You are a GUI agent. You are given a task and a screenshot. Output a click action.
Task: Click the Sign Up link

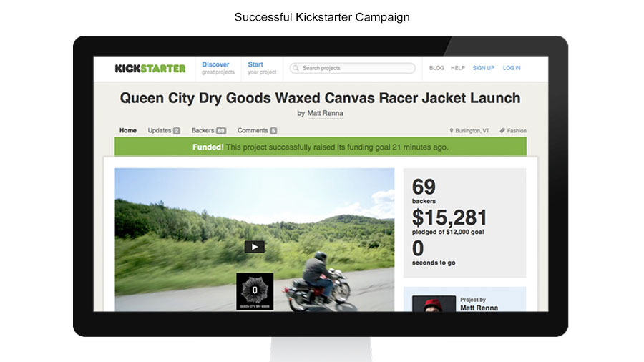coord(484,68)
